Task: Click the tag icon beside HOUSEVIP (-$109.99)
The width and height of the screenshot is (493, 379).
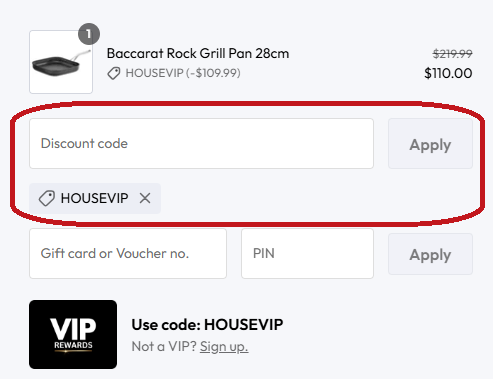Action: point(114,73)
